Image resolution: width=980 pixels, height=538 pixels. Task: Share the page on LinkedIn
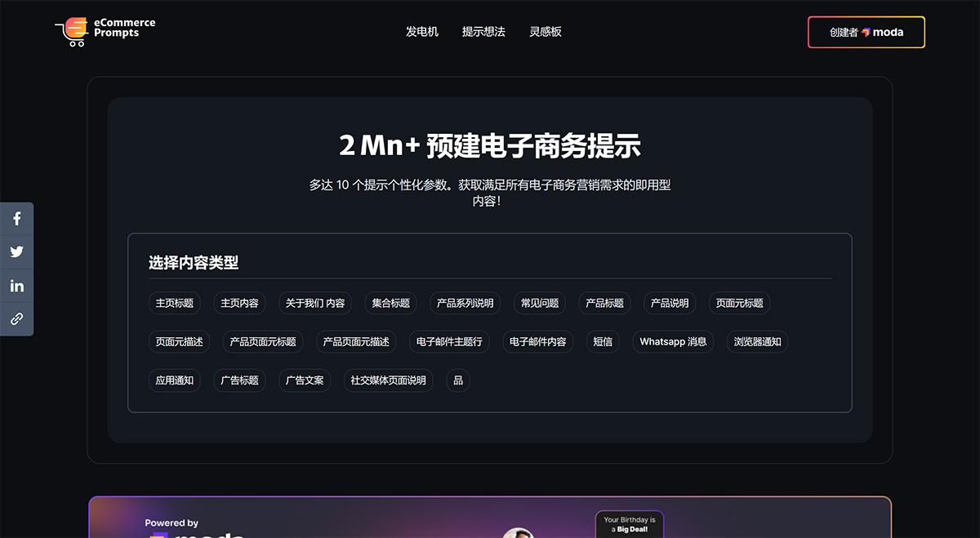click(x=16, y=285)
